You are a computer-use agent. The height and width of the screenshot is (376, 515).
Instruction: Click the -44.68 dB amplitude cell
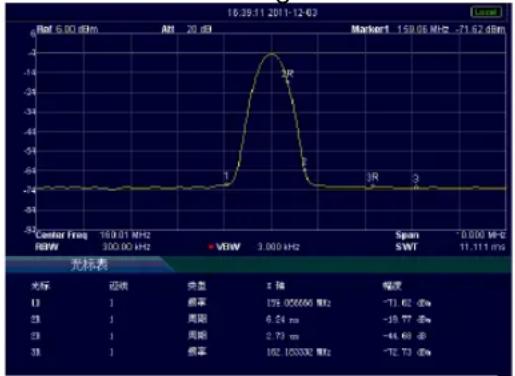[x=404, y=336]
